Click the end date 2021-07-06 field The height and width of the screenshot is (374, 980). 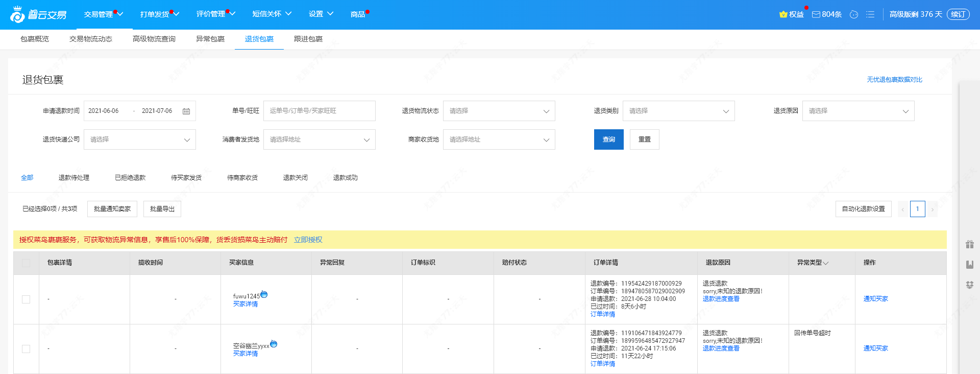pos(157,111)
